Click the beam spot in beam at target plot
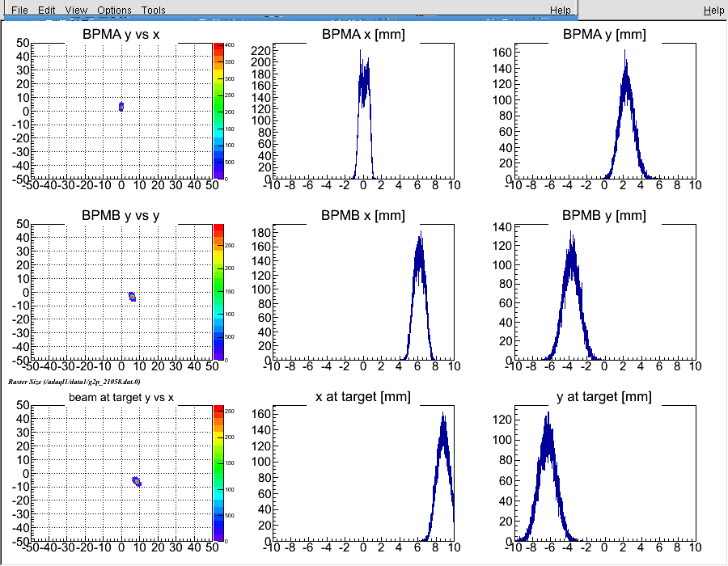 [x=137, y=481]
